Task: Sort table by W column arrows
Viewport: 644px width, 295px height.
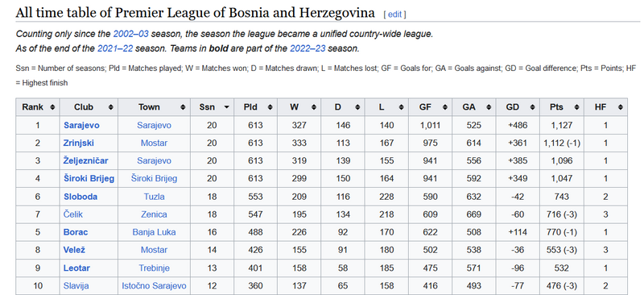Action: (314, 107)
